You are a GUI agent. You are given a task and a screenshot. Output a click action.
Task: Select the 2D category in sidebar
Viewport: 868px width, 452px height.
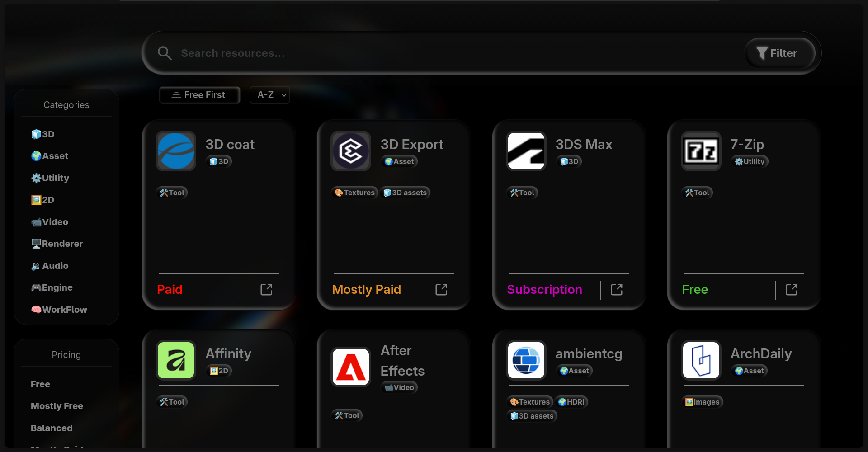click(x=43, y=200)
